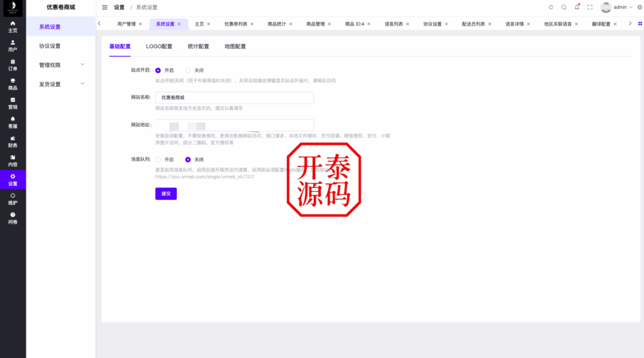The image size is (644, 358).
Task: Open the 地区关联语言 page tab
Action: pyautogui.click(x=558, y=24)
